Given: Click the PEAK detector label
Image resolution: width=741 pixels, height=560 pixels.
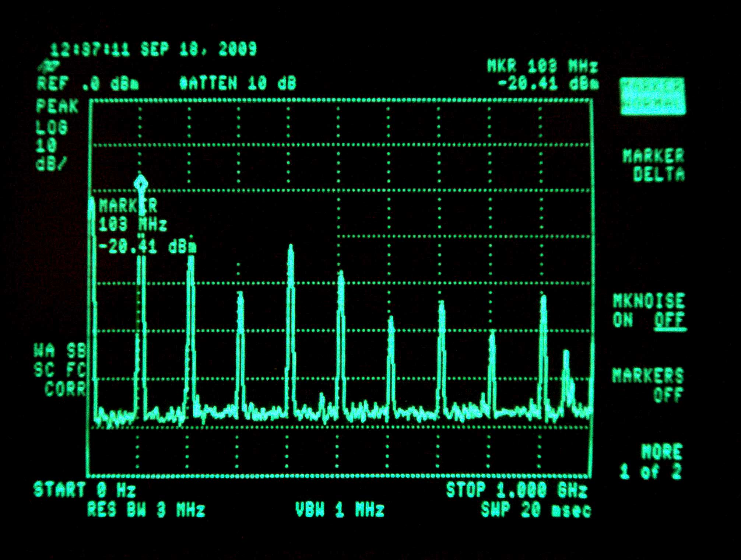Looking at the screenshot, I should coord(57,106).
